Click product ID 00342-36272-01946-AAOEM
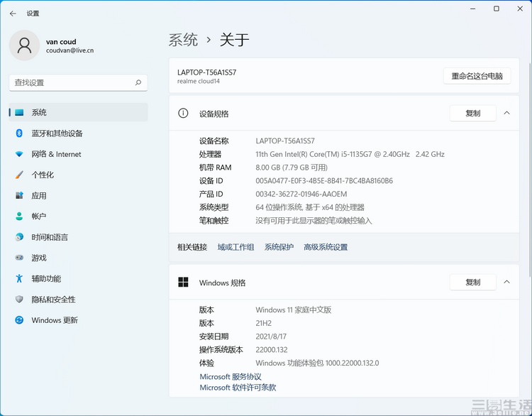The width and height of the screenshot is (532, 416). pos(301,194)
